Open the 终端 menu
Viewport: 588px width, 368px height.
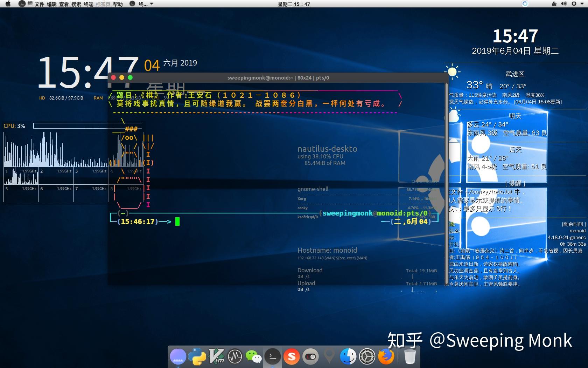[89, 4]
